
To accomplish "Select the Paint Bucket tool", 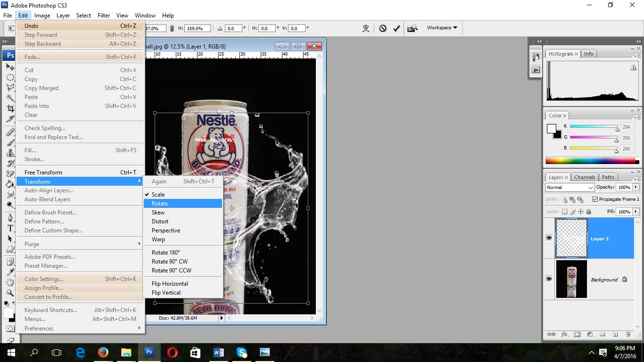I will [10, 184].
